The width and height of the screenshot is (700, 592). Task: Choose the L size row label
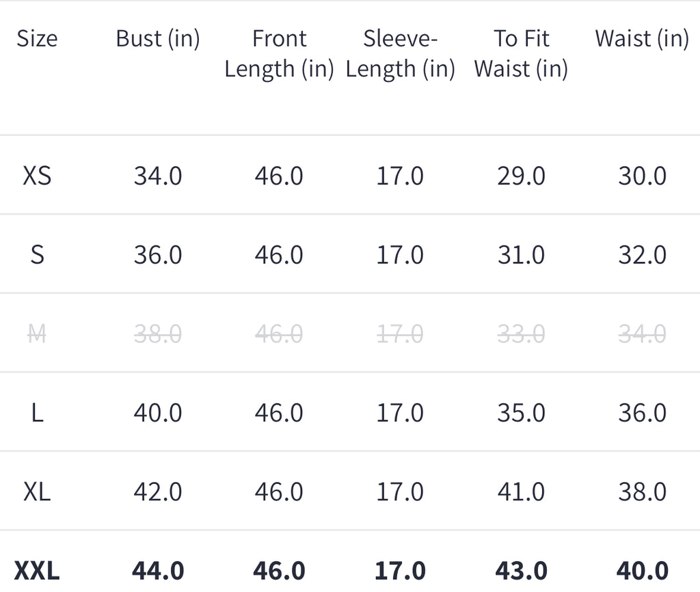37,412
